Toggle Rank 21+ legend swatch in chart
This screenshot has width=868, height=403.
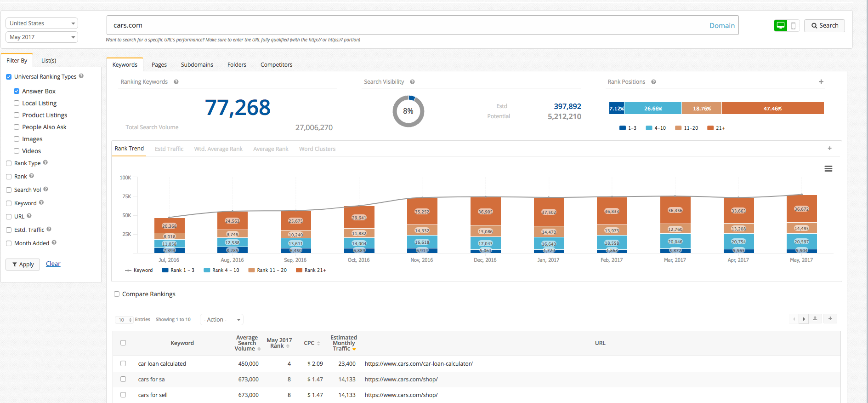tap(299, 271)
